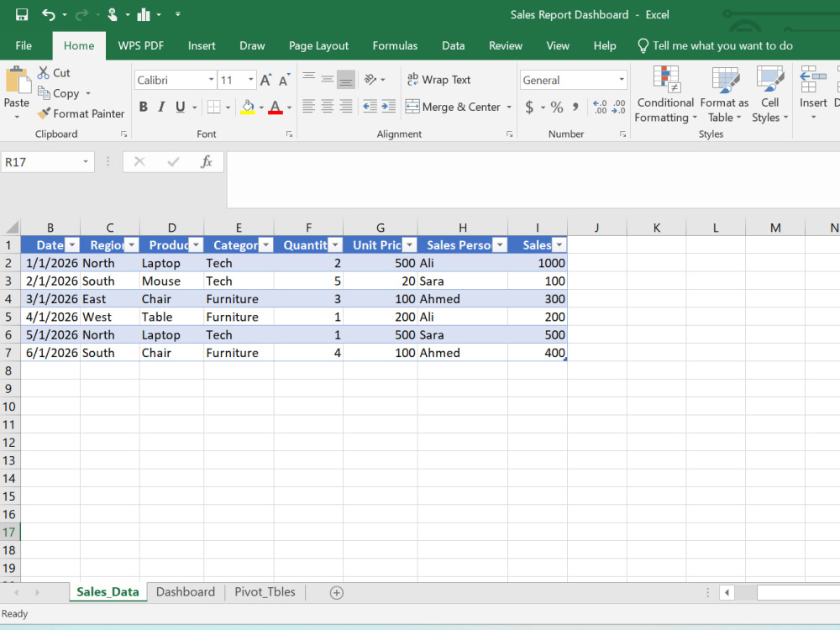840x630 pixels.
Task: Click the Insert cells icon
Action: coord(813,79)
